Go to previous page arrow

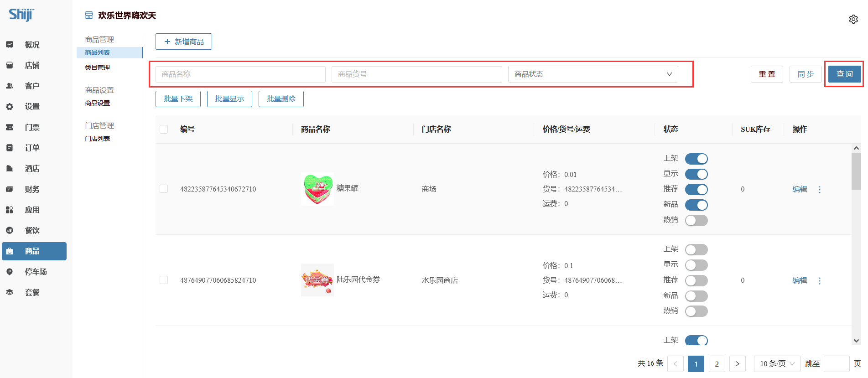point(676,364)
